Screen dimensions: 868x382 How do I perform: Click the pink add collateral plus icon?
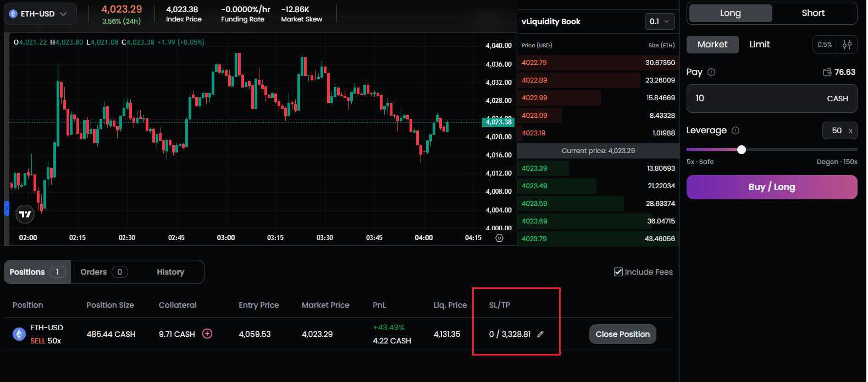207,334
